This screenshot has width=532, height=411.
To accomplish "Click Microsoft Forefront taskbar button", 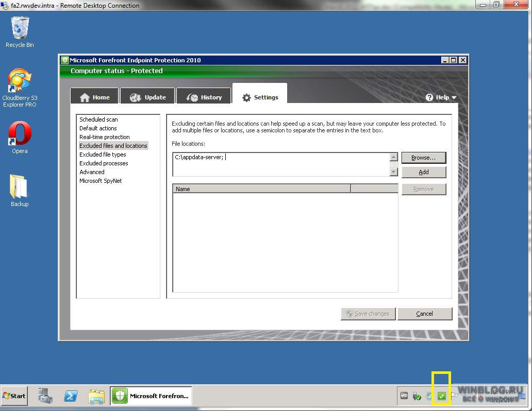I will coord(151,396).
